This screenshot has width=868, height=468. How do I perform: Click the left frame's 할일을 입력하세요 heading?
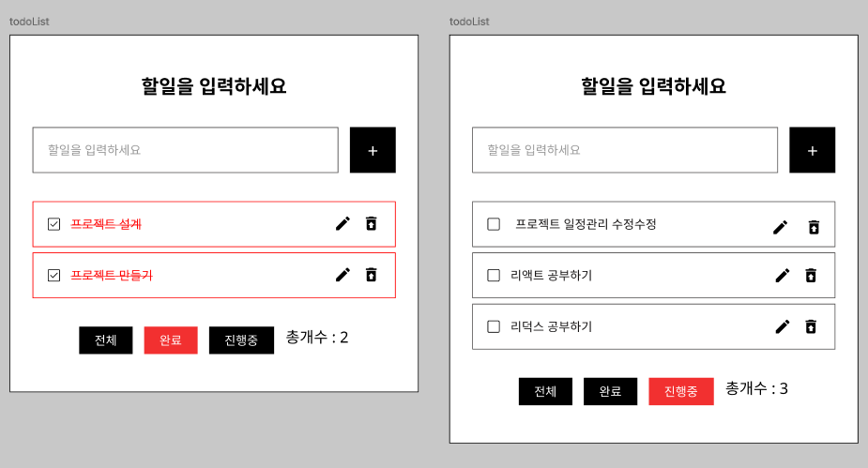point(214,86)
